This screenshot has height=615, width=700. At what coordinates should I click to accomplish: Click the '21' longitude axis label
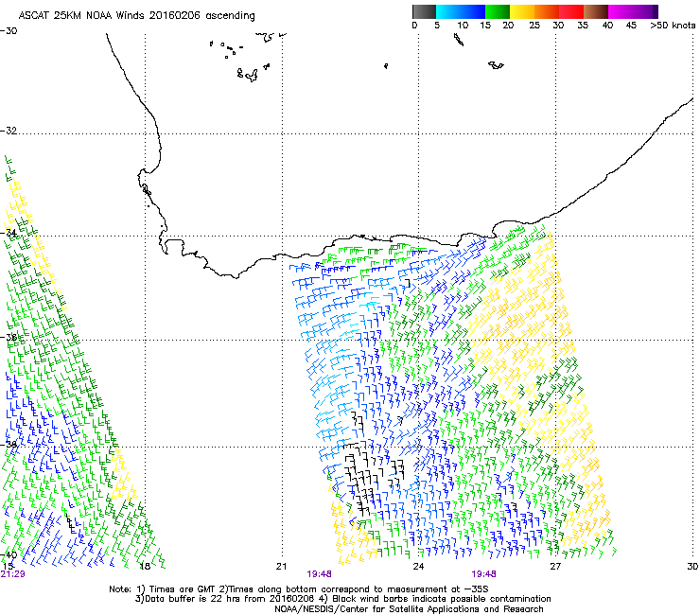point(281,567)
